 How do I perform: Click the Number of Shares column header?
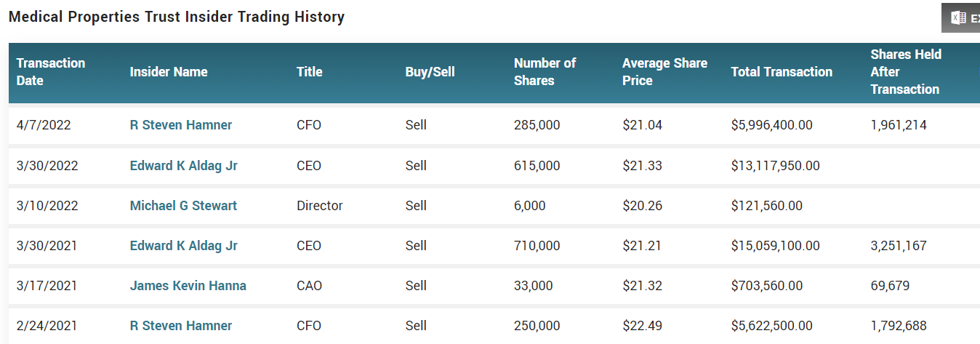tap(545, 72)
